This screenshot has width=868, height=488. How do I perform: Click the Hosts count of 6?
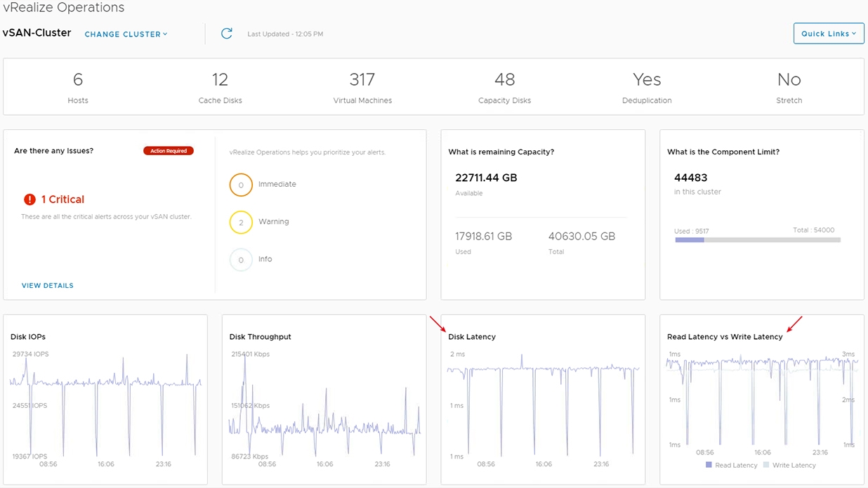[x=78, y=79]
